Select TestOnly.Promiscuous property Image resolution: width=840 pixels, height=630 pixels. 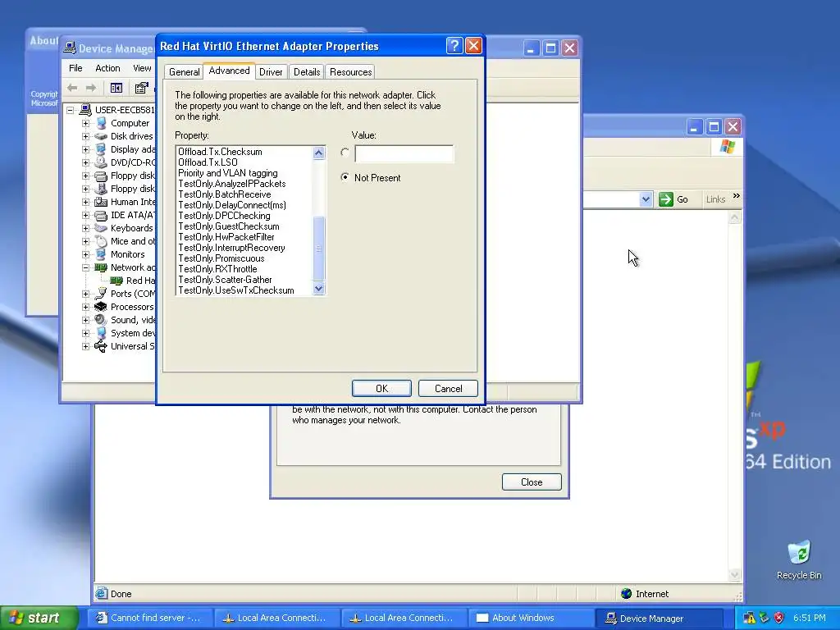221,258
